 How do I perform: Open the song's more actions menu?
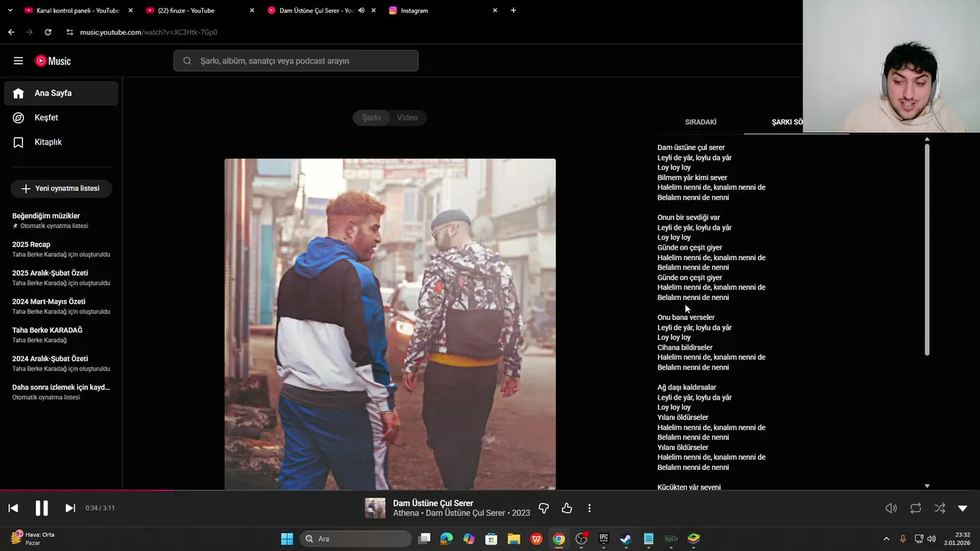(x=589, y=508)
